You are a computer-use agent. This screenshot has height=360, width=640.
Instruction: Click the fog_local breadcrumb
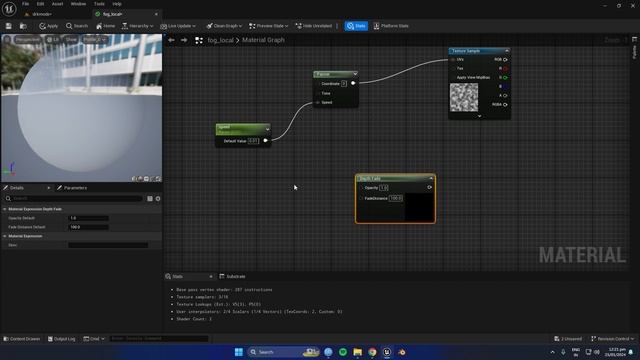click(220, 40)
